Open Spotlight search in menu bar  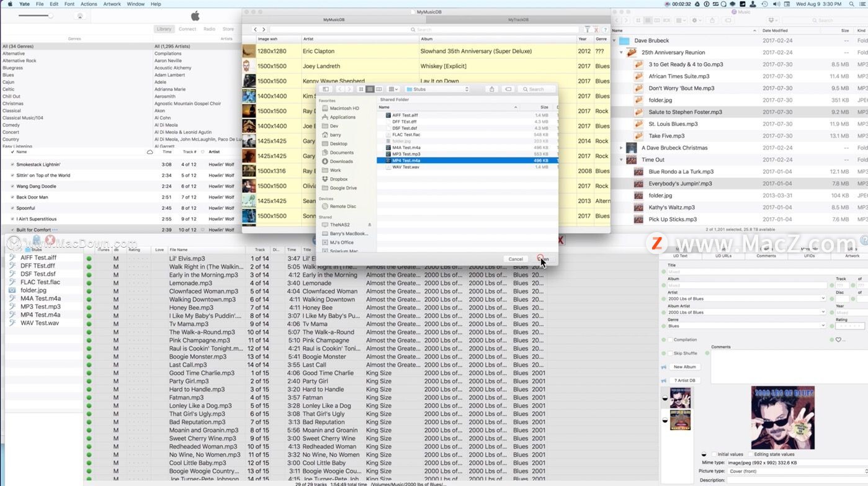(x=851, y=4)
